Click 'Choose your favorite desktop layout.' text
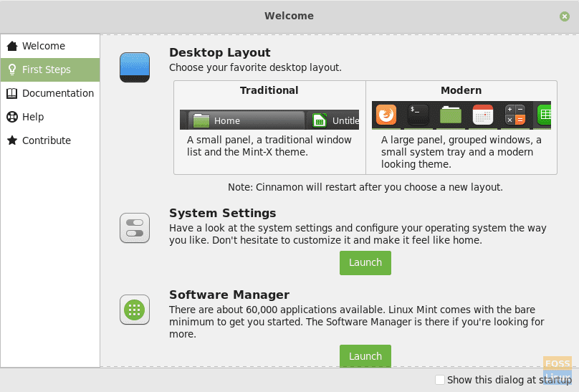 pos(255,67)
